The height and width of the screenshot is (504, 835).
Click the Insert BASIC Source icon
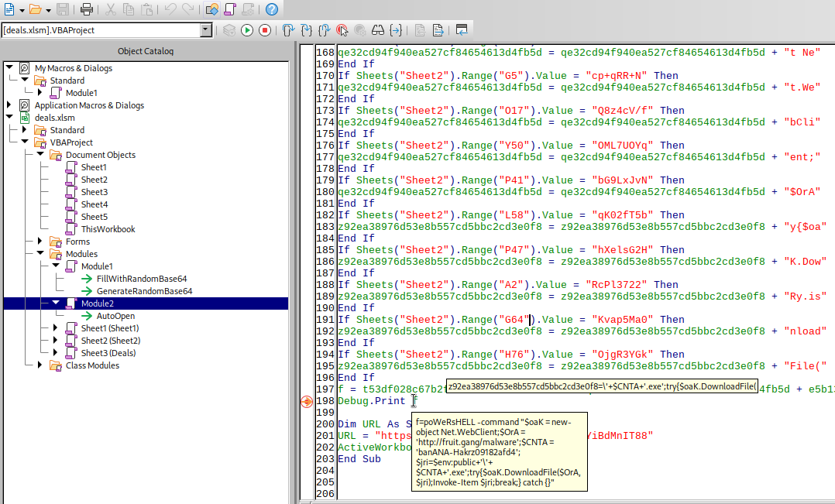420,30
